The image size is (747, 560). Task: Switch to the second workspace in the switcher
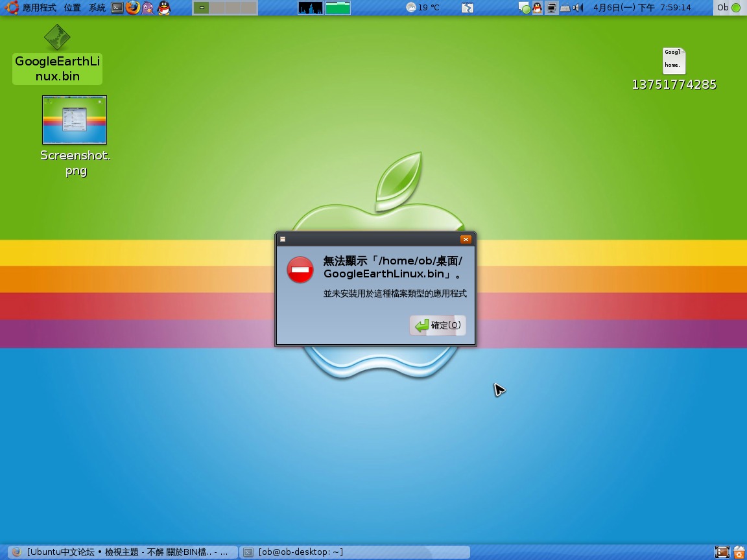217,8
